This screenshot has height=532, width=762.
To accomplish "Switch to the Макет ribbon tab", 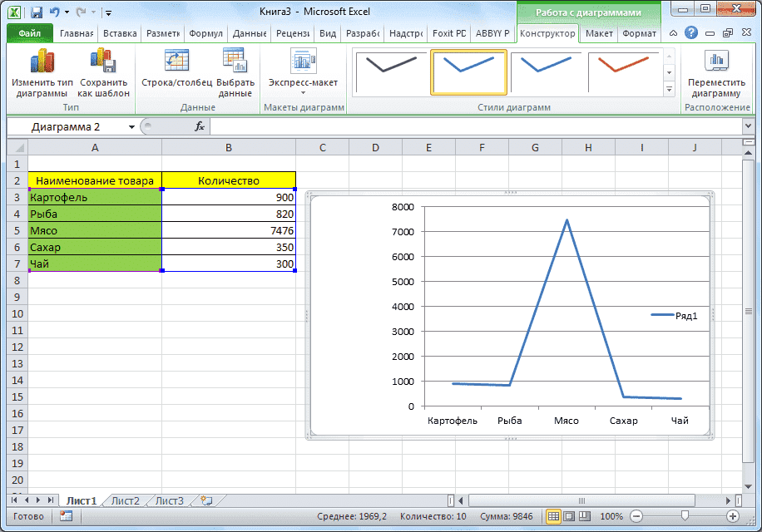I will pyautogui.click(x=598, y=33).
